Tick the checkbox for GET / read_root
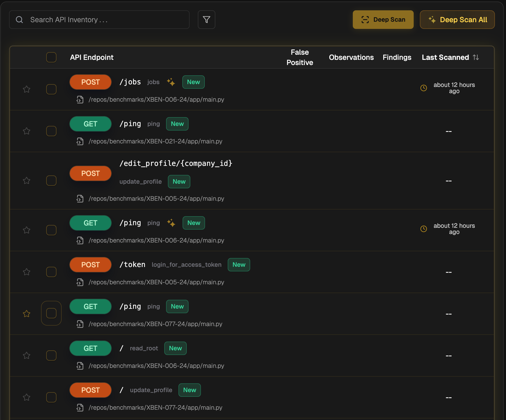Image resolution: width=506 pixels, height=420 pixels. click(x=51, y=356)
